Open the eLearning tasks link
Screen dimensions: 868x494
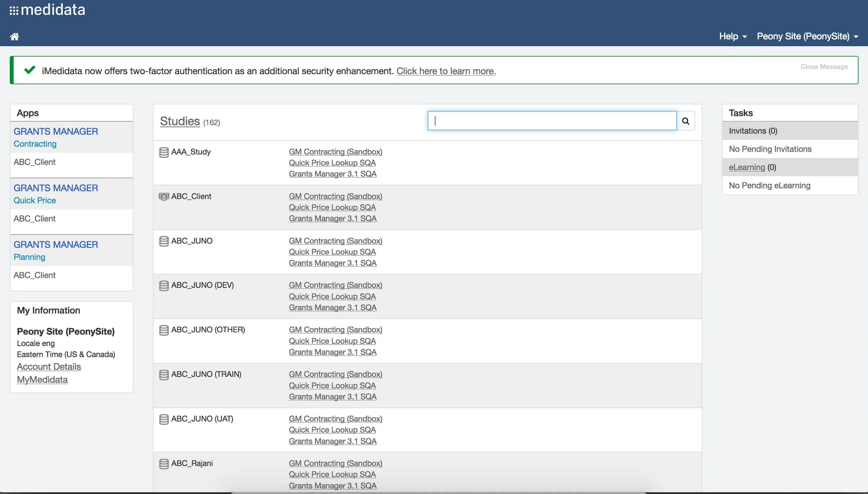click(x=746, y=167)
